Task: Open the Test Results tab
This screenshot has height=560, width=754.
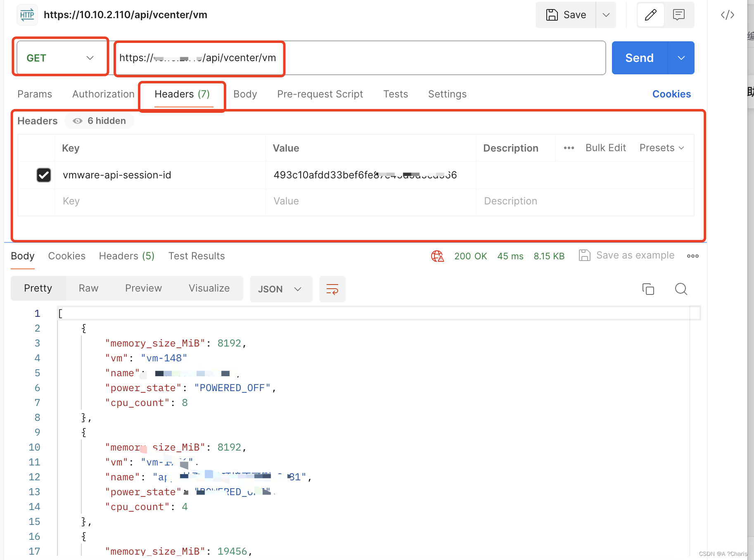Action: [x=197, y=256]
